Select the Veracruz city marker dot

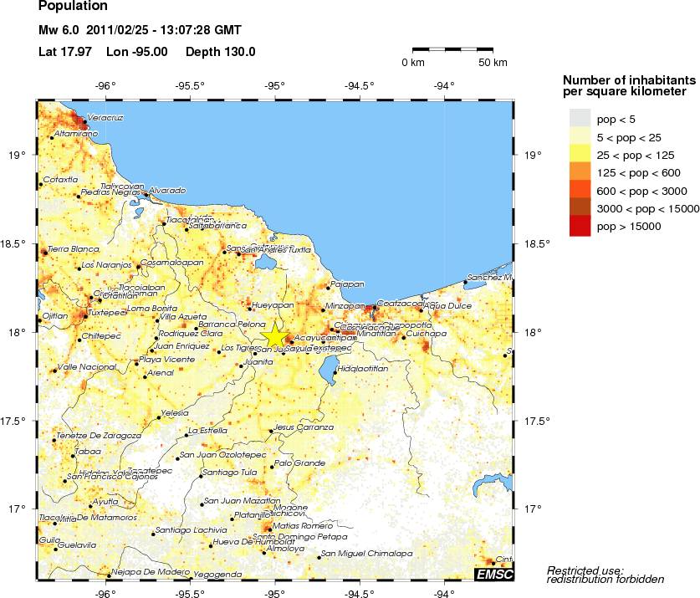click(84, 124)
